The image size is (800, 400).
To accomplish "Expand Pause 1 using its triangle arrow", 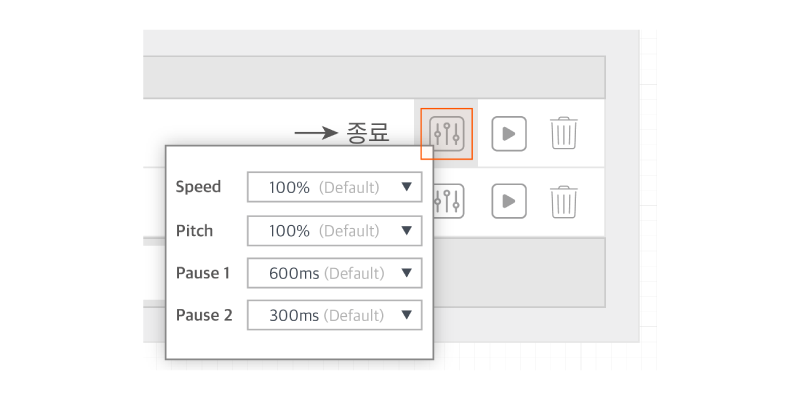I will point(406,273).
